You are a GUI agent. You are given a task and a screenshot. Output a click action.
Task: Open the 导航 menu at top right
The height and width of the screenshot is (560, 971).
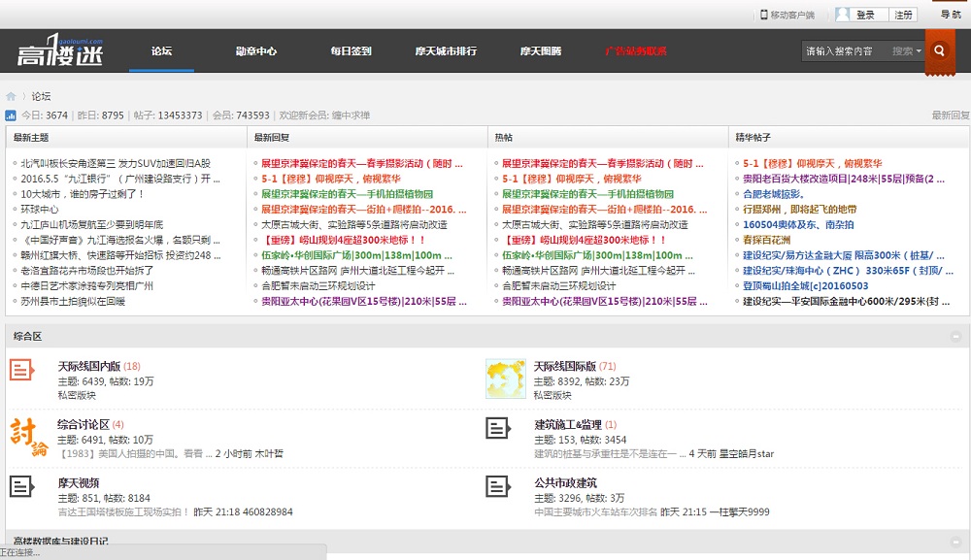point(951,15)
